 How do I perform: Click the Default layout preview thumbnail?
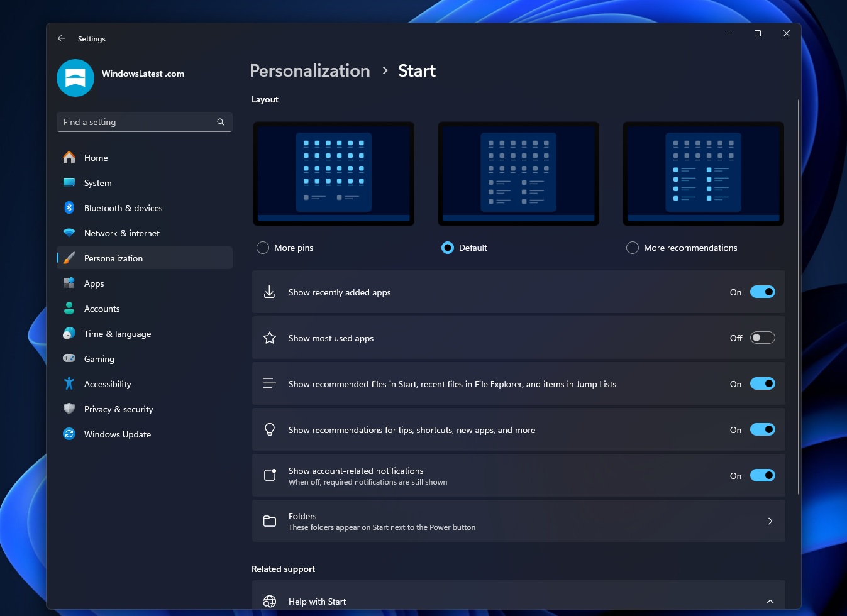(518, 173)
